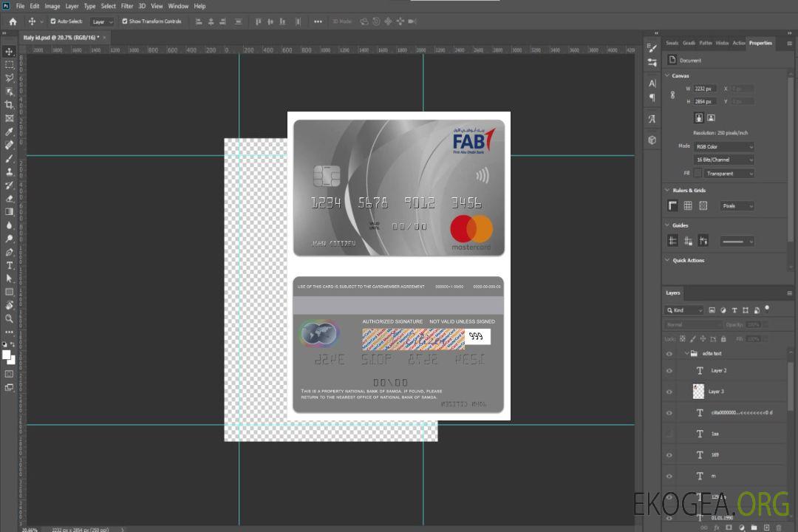Open the Auto-Select Layer dropdown
Screen dimensions: 798x532
tap(102, 21)
